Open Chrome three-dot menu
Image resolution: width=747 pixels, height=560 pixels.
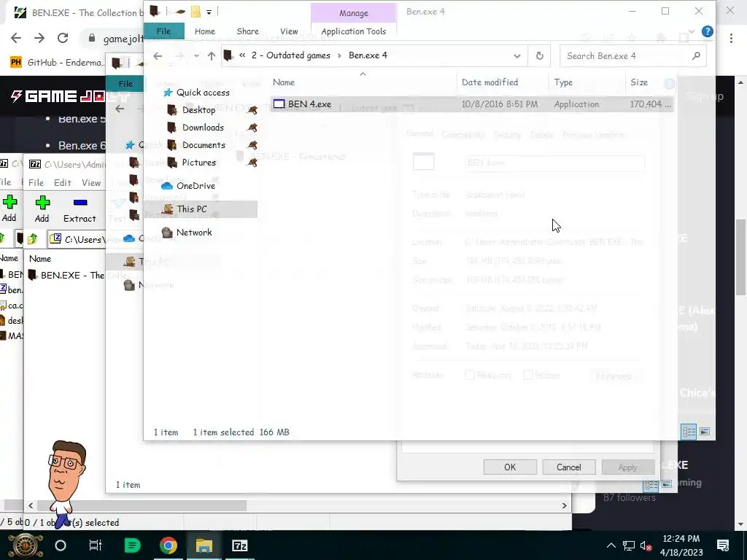[x=731, y=38]
